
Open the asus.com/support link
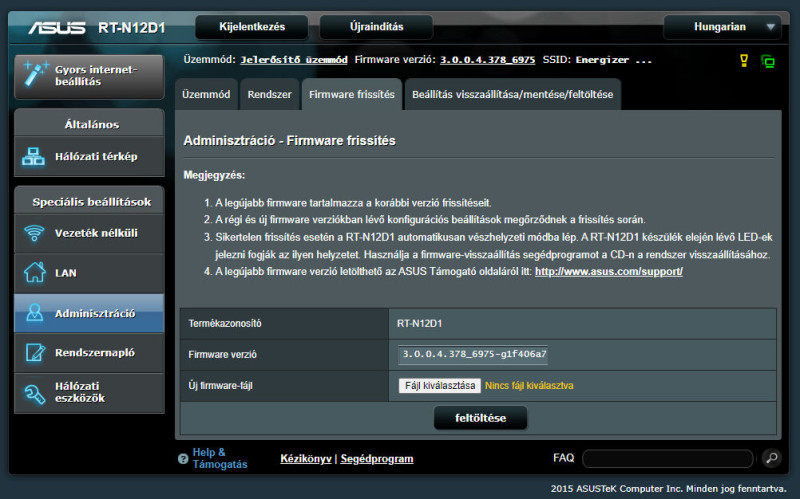click(609, 271)
